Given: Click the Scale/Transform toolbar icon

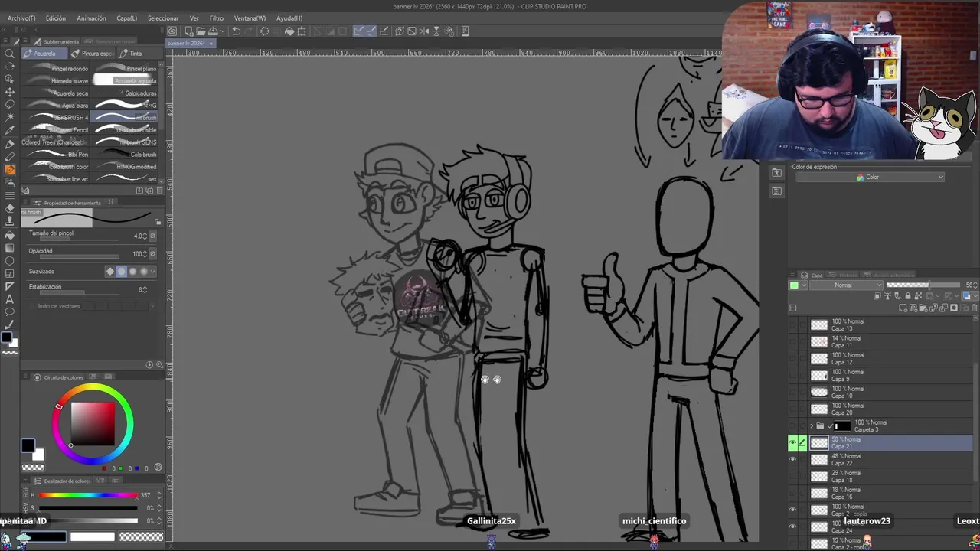Looking at the screenshot, I should pos(302,31).
